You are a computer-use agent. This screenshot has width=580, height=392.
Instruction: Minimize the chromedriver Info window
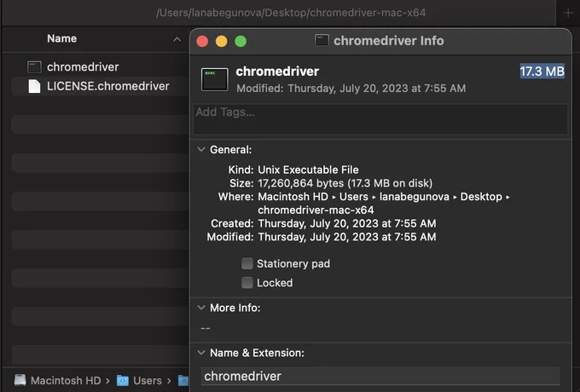(x=222, y=41)
